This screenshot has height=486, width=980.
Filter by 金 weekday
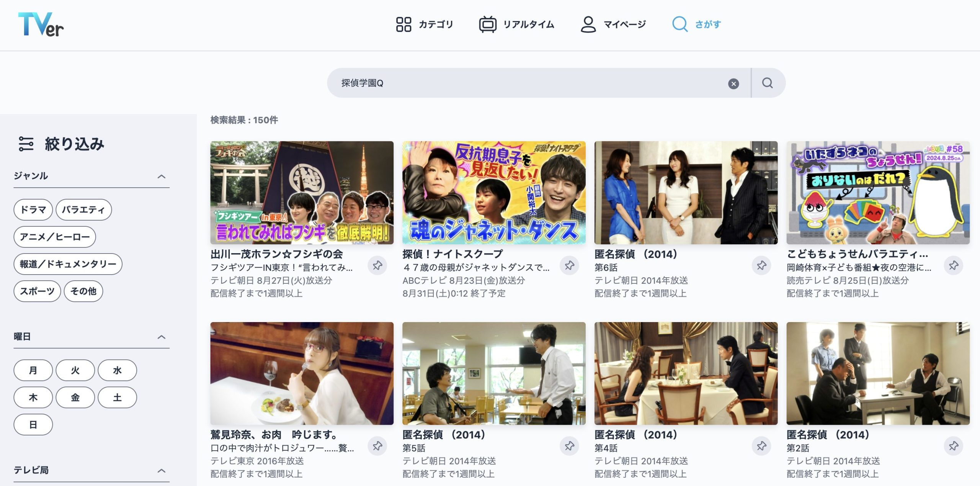[75, 398]
